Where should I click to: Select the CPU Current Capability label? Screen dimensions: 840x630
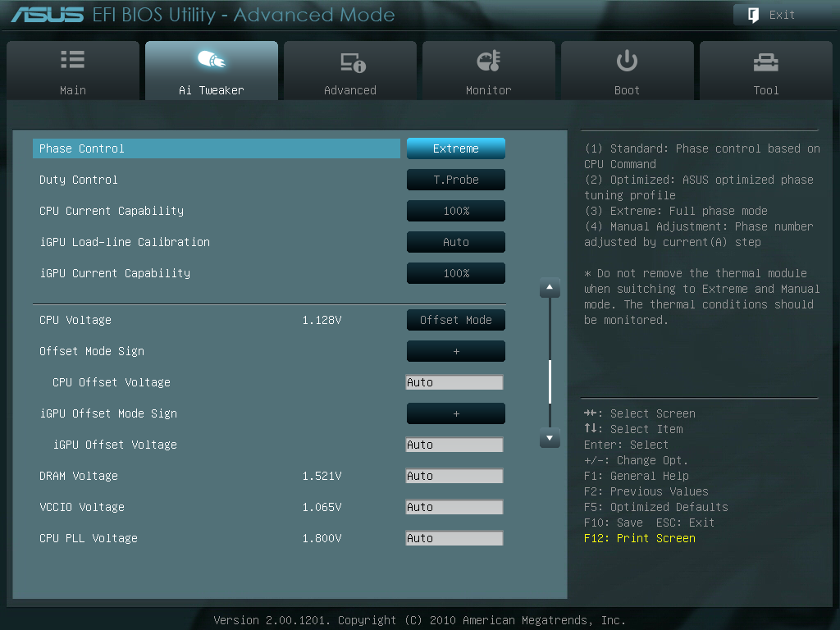112,211
